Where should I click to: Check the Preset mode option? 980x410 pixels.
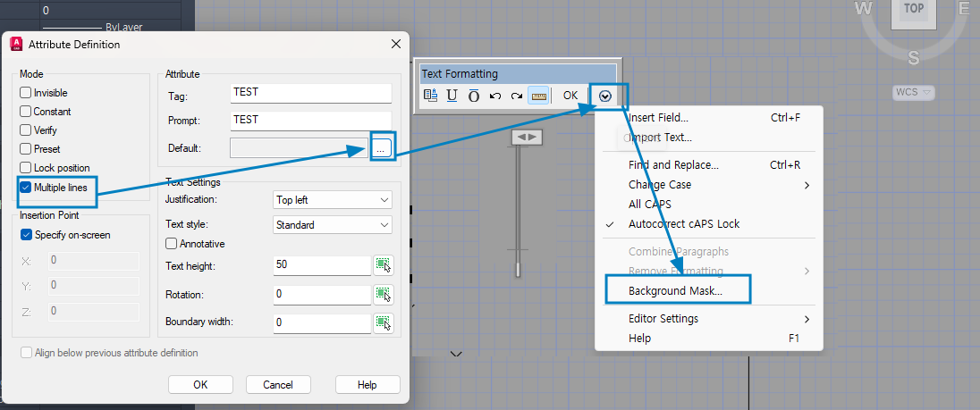26,148
